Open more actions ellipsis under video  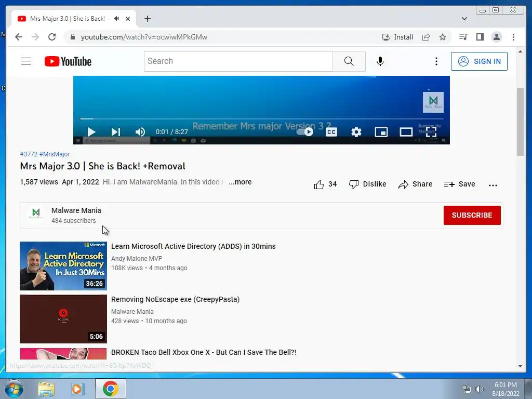tap(493, 185)
